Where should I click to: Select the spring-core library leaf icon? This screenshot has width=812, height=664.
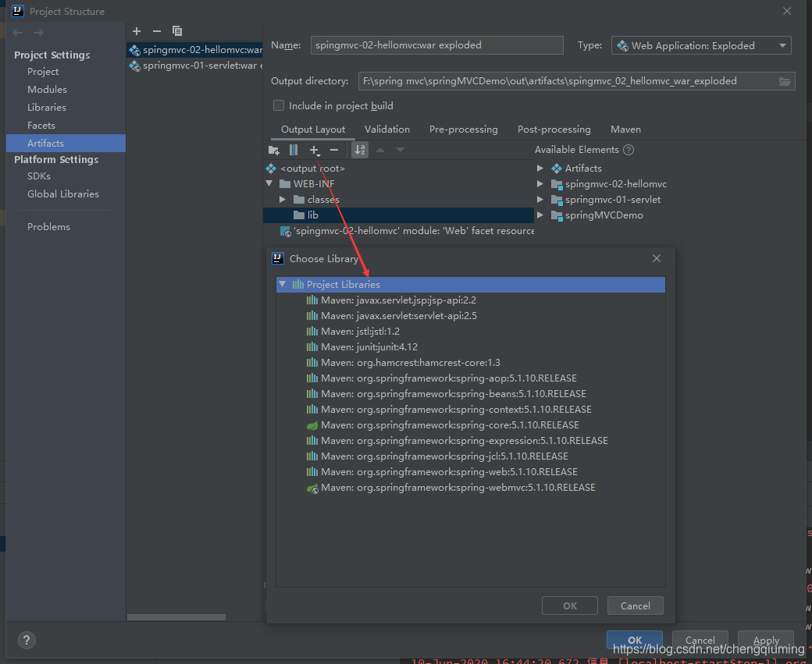pos(312,425)
